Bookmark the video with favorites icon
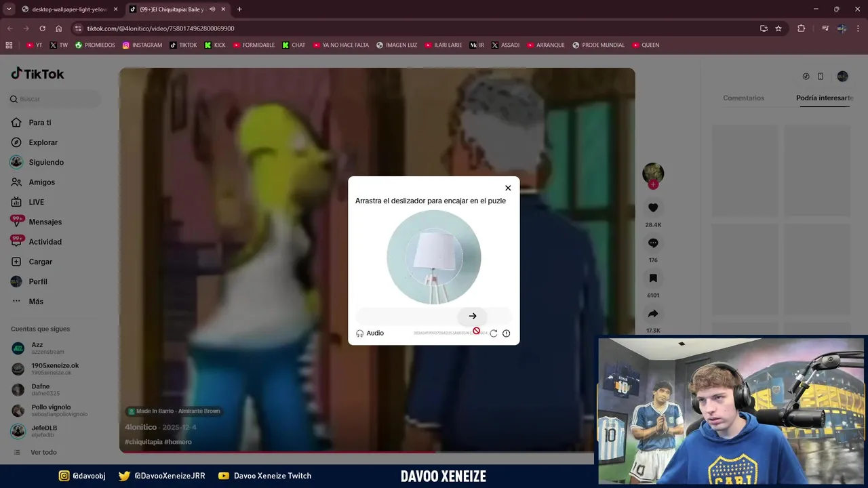 [653, 279]
